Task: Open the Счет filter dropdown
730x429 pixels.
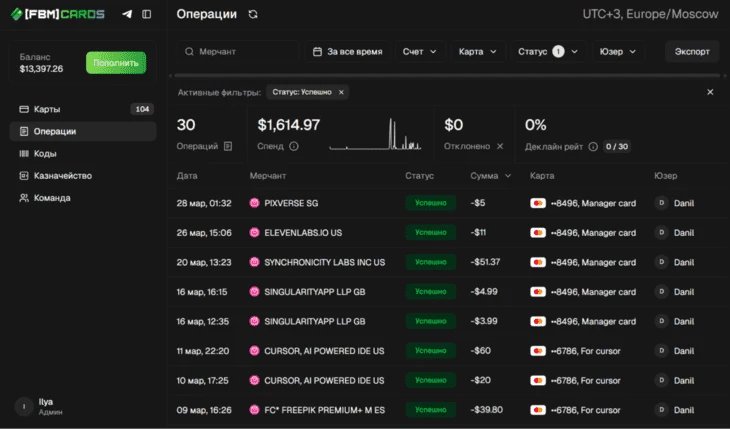Action: [x=419, y=51]
